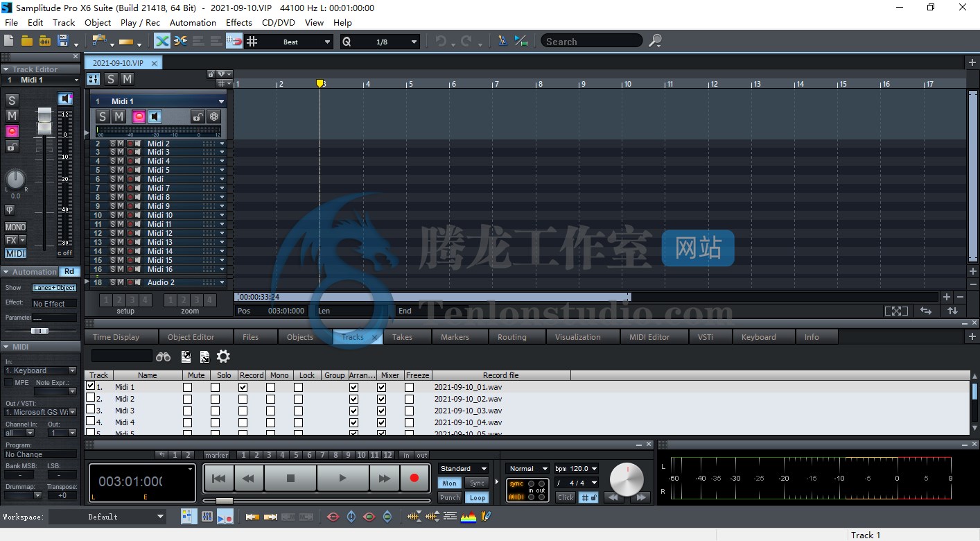Click the yellow playhead marker on the ruler
Viewport: 980px width, 541px height.
[x=320, y=83]
